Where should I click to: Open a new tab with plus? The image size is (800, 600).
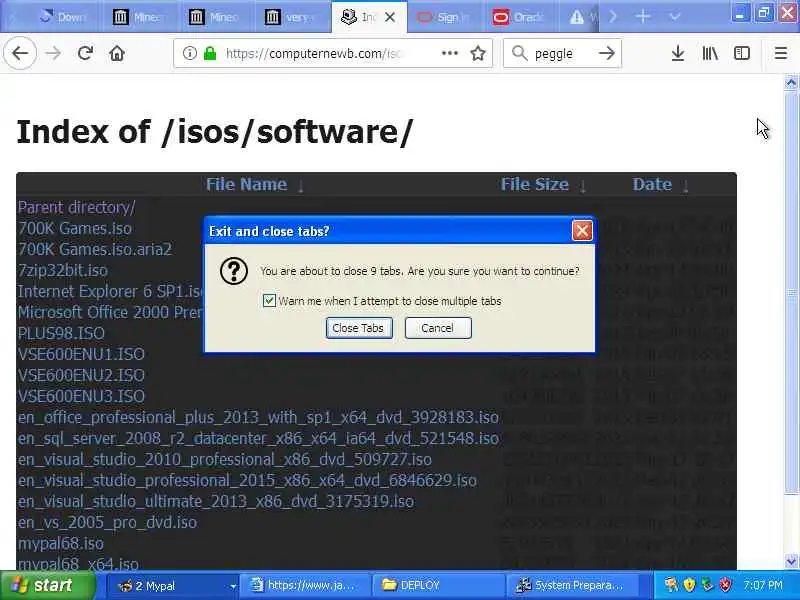point(643,17)
